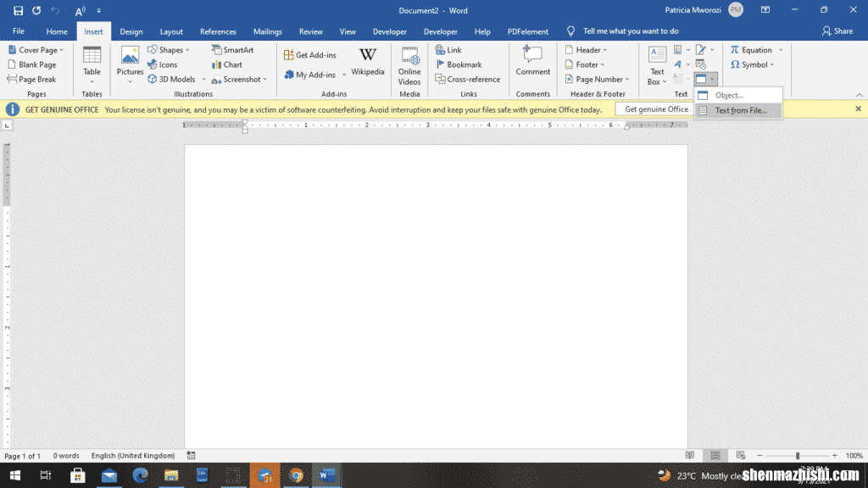Open Ribbon Display Options in title bar
This screenshot has width=868, height=488.
tap(765, 10)
